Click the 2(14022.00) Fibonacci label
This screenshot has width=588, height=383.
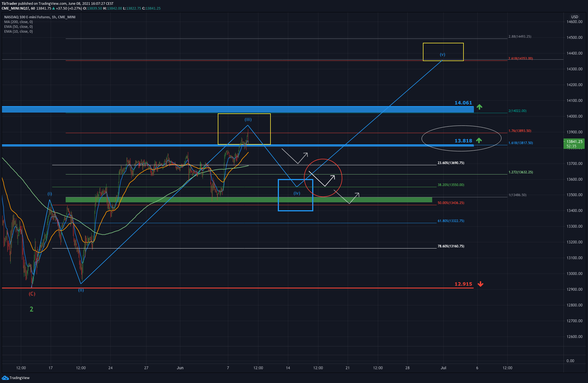coord(517,111)
